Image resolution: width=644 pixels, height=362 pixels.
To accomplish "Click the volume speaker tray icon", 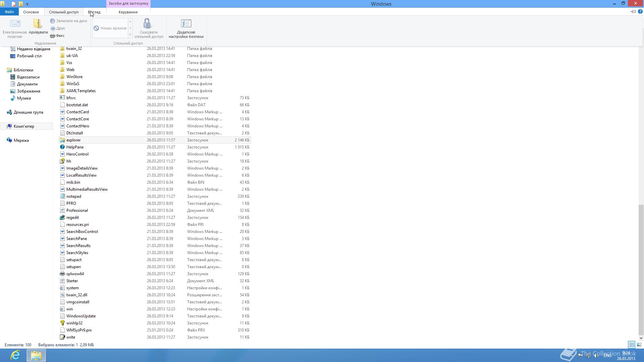I will tap(596, 355).
